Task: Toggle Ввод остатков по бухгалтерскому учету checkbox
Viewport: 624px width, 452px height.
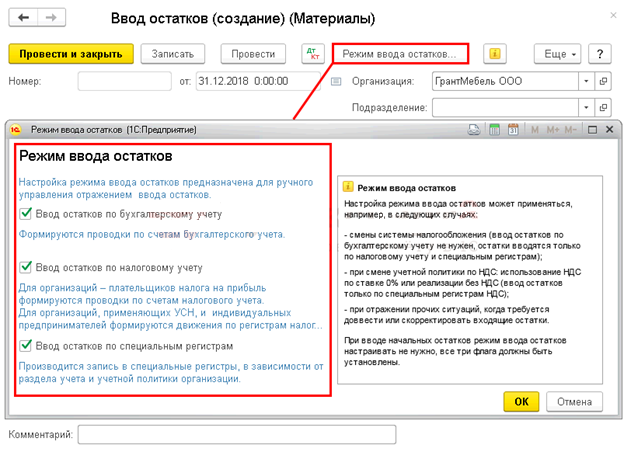Action: 26,214
